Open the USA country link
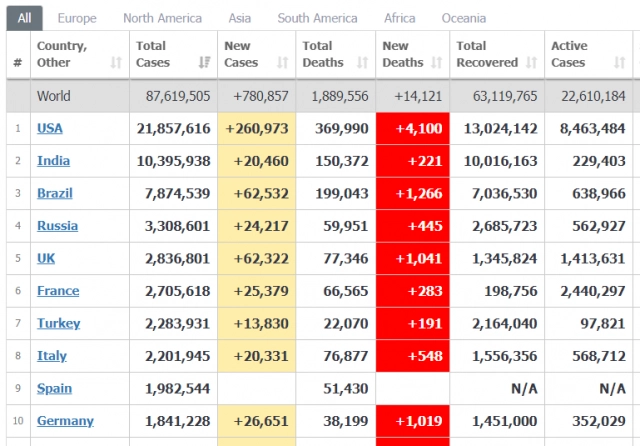 pyautogui.click(x=49, y=128)
